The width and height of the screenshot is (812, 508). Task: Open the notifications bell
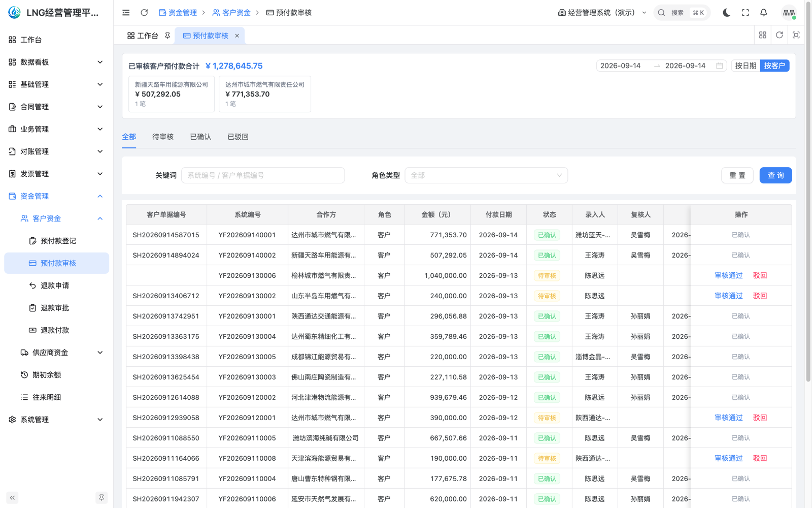pyautogui.click(x=763, y=13)
